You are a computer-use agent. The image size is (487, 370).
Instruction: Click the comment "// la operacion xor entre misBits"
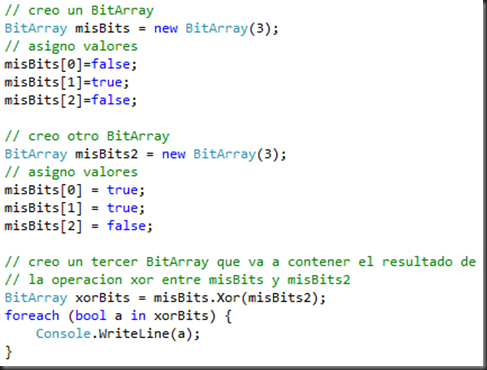point(177,280)
